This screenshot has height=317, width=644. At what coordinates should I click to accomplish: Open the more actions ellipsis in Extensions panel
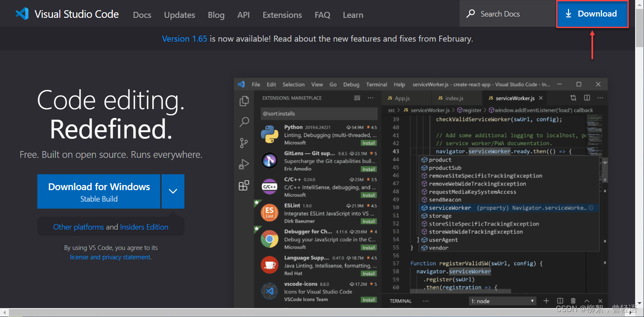point(371,98)
